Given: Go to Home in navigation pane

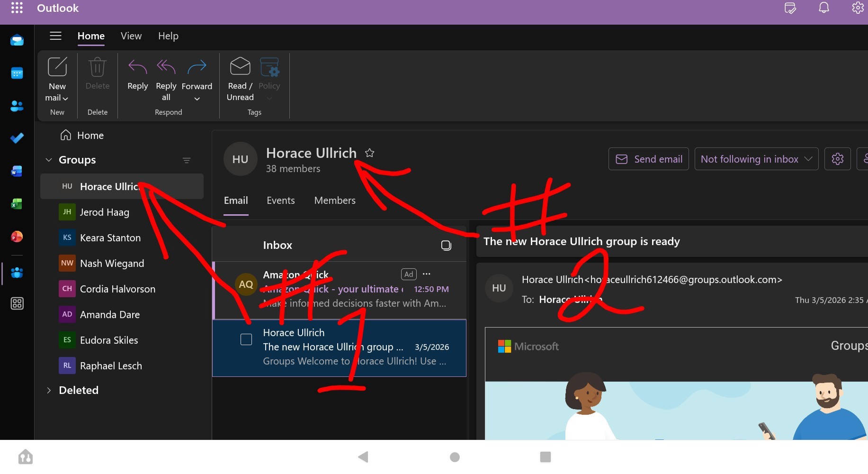Looking at the screenshot, I should pyautogui.click(x=81, y=136).
